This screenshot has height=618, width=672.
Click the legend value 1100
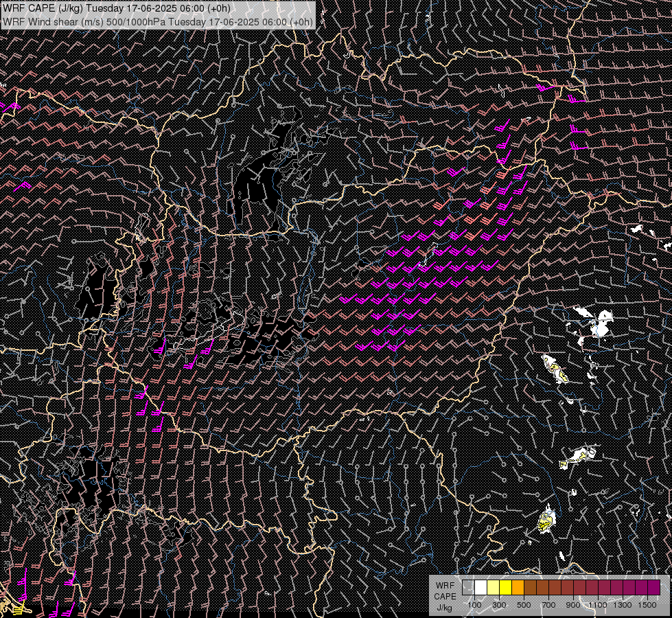click(x=598, y=605)
